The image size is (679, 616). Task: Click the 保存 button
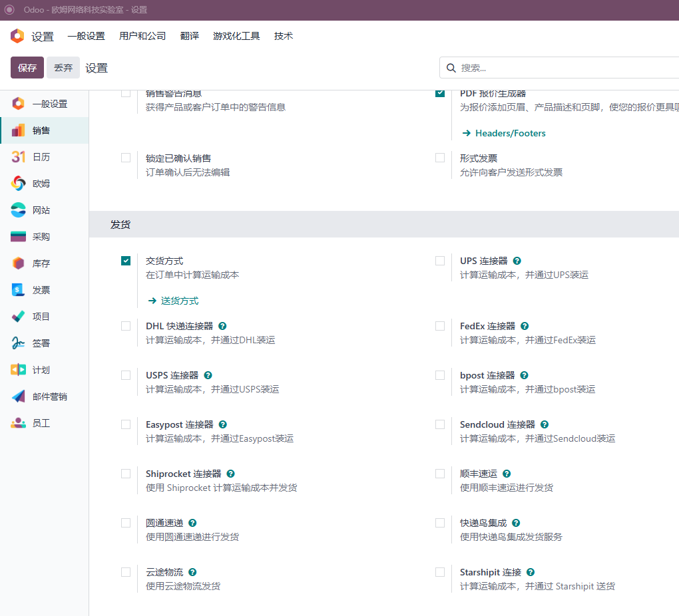point(27,68)
